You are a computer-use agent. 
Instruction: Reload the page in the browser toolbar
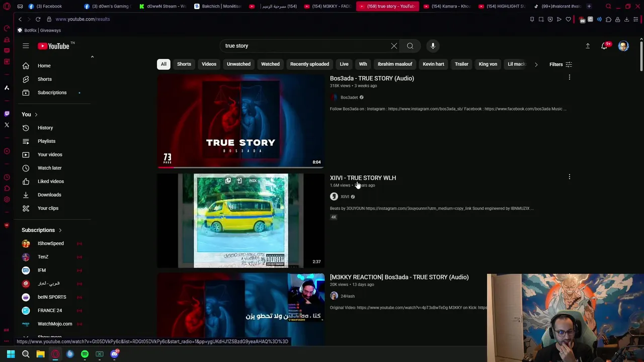click(38, 19)
